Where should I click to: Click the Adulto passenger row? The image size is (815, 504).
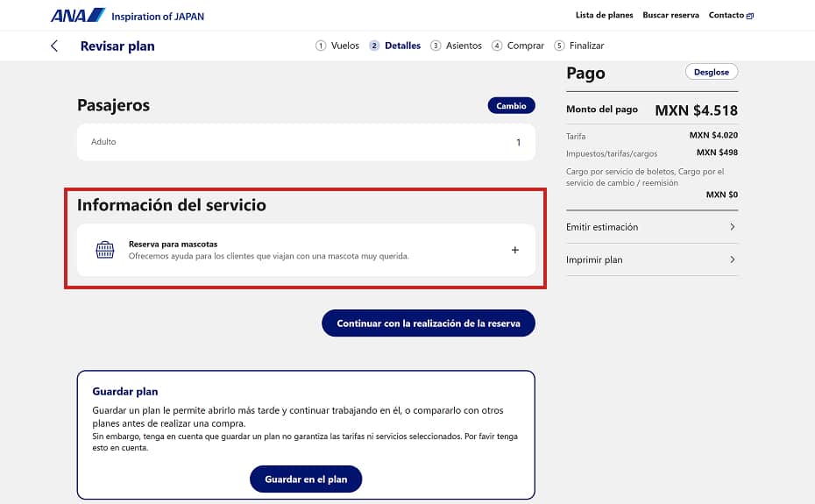click(x=306, y=142)
